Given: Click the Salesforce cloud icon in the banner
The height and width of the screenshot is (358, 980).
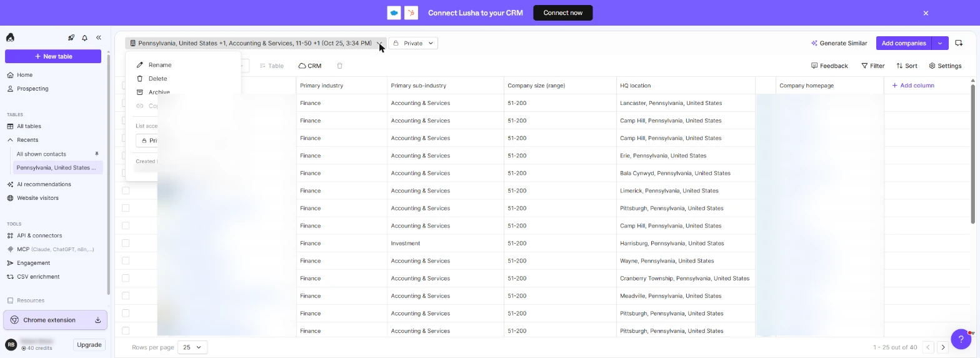Looking at the screenshot, I should 394,12.
